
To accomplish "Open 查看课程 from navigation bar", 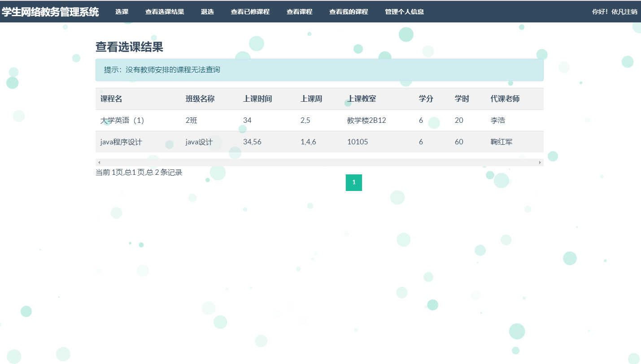I will click(x=299, y=12).
